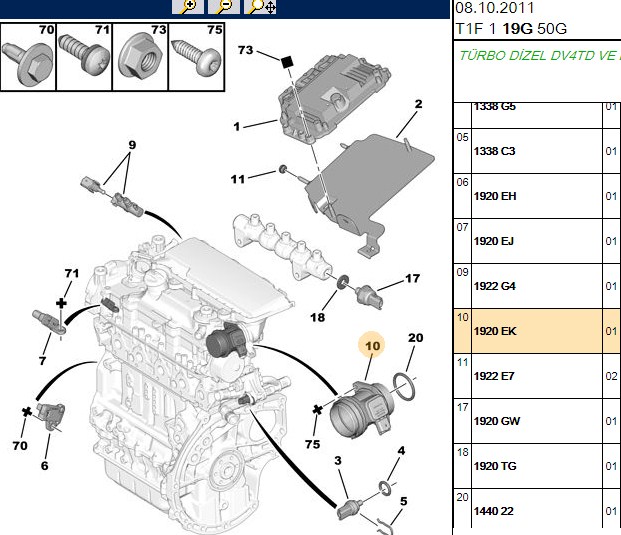
Task: Select part number 1440 22
Action: click(493, 511)
